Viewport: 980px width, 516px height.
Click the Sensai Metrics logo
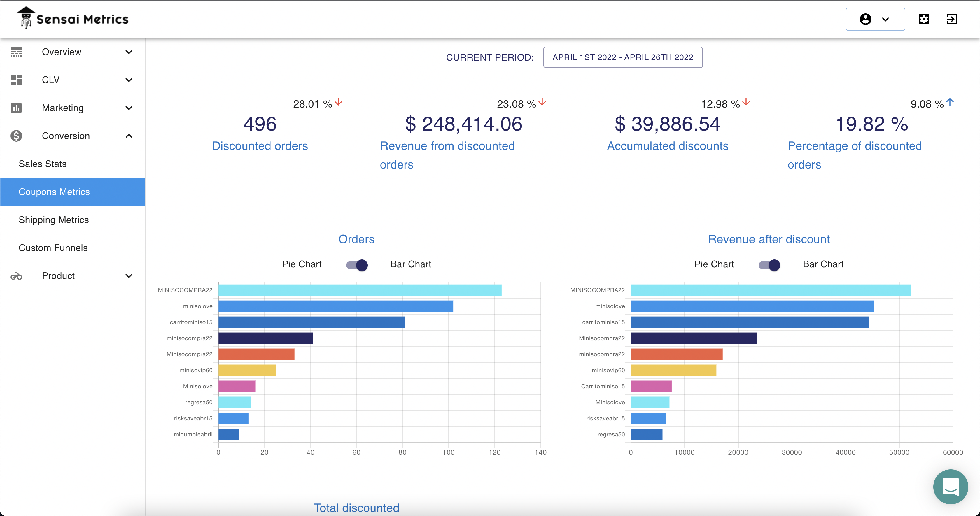pos(73,18)
